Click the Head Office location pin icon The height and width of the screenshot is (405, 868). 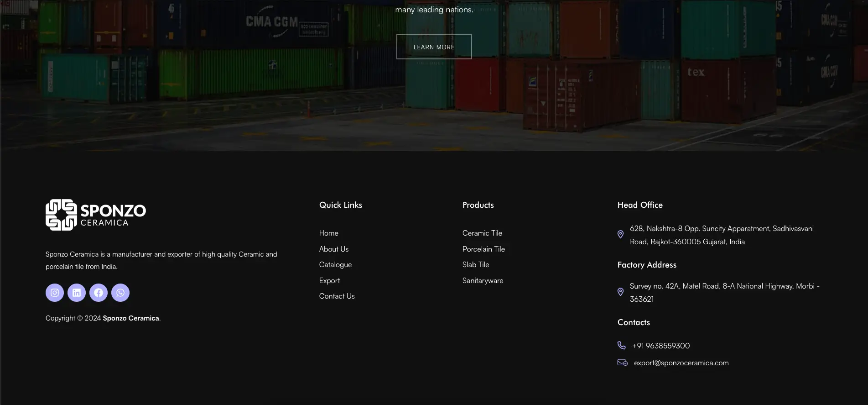[620, 235]
